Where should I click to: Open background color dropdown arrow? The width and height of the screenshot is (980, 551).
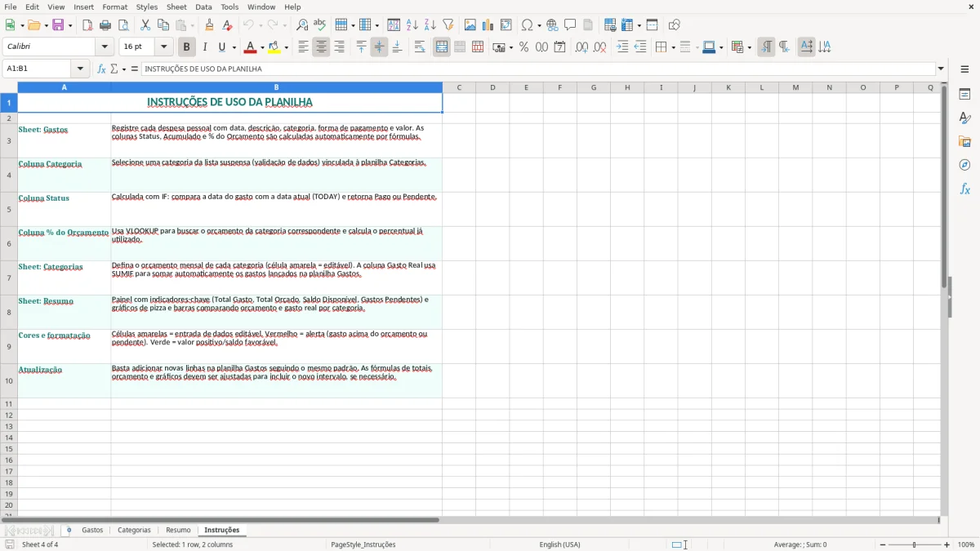(286, 47)
